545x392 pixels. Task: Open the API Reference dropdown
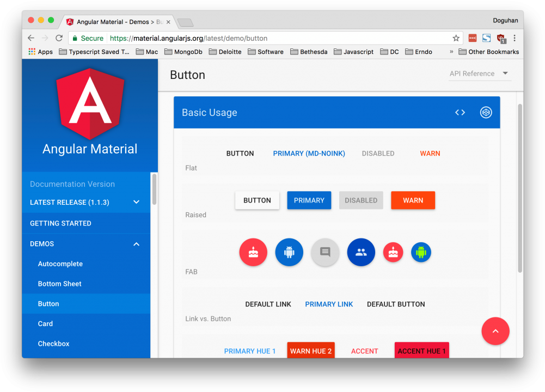[480, 73]
